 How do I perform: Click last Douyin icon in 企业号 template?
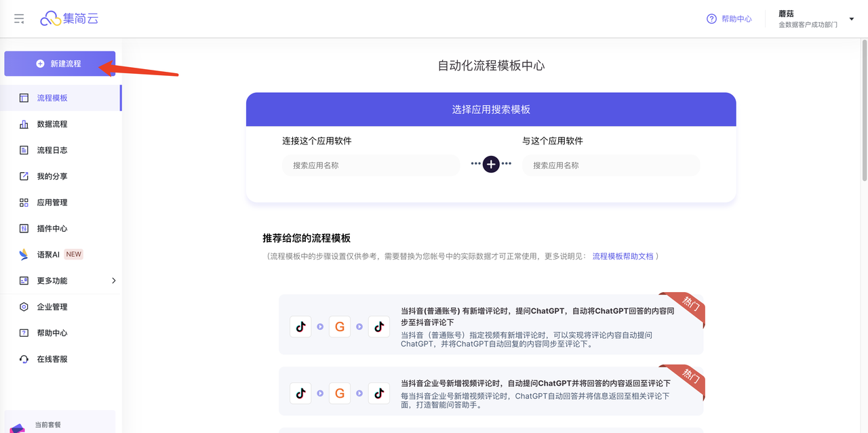(379, 393)
